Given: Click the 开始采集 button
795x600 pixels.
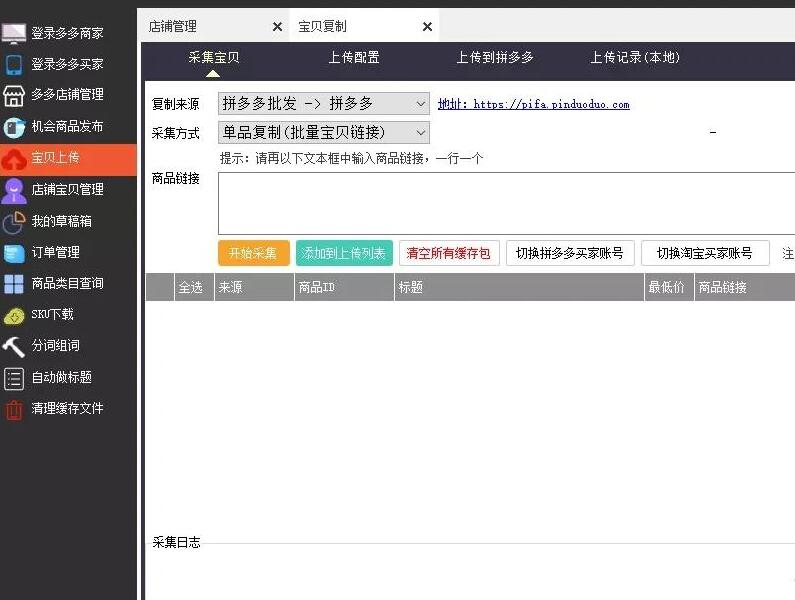Looking at the screenshot, I should point(254,253).
